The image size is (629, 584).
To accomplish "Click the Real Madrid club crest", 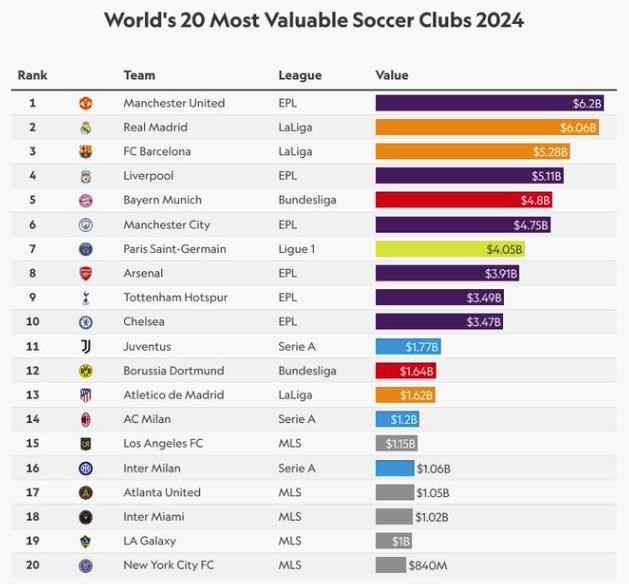I will point(86,127).
